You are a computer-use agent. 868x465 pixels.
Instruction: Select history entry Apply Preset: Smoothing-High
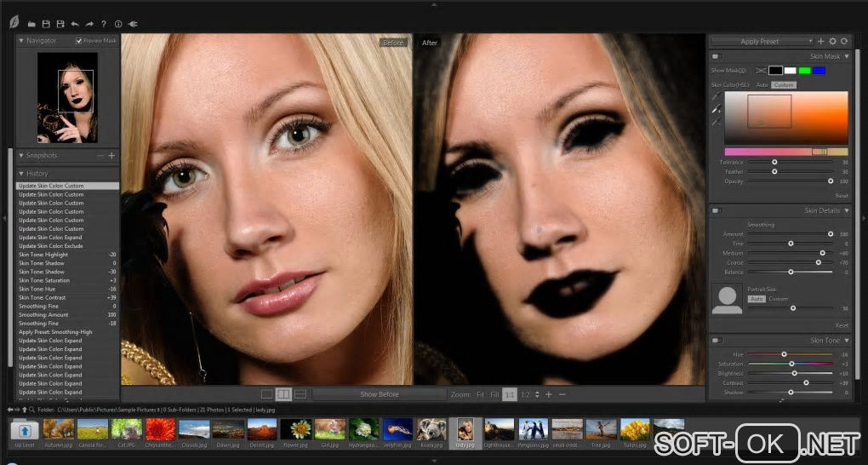coord(67,332)
